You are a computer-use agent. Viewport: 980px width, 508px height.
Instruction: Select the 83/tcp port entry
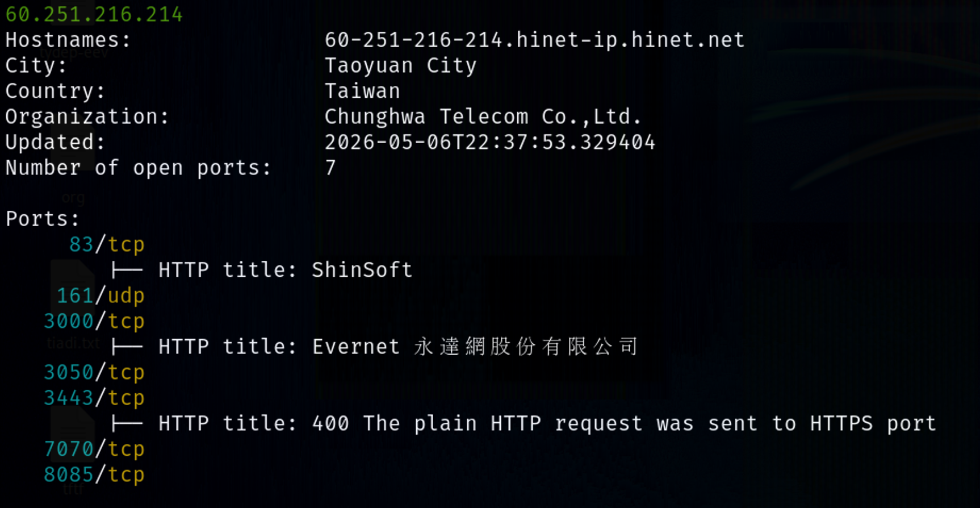click(x=107, y=245)
